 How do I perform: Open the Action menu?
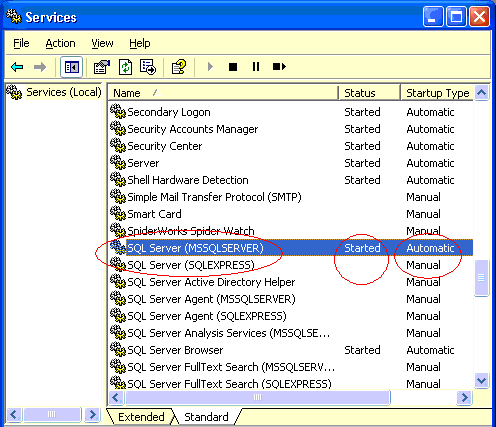pyautogui.click(x=60, y=43)
